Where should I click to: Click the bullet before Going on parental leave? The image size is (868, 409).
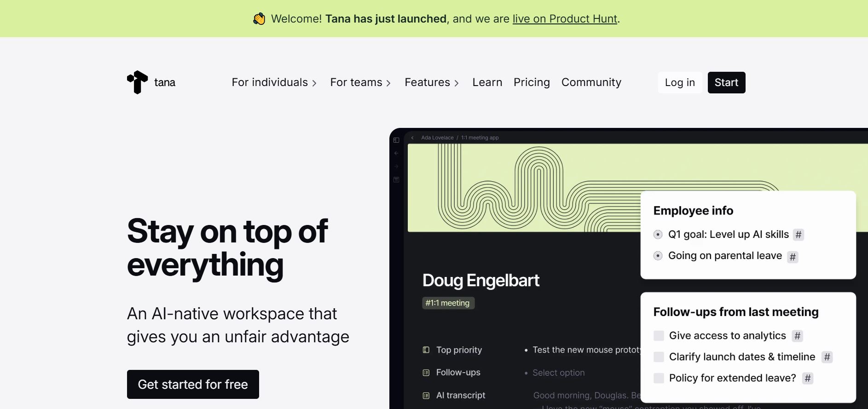coord(658,256)
